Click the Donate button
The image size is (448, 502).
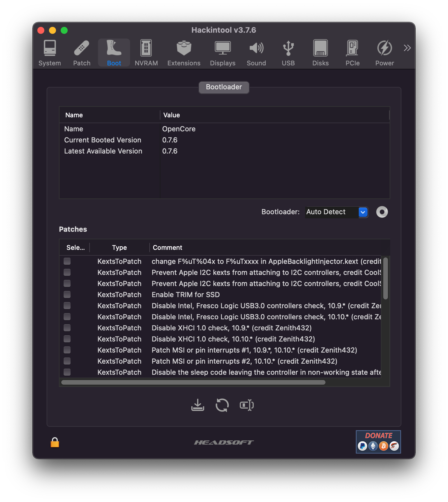[378, 442]
